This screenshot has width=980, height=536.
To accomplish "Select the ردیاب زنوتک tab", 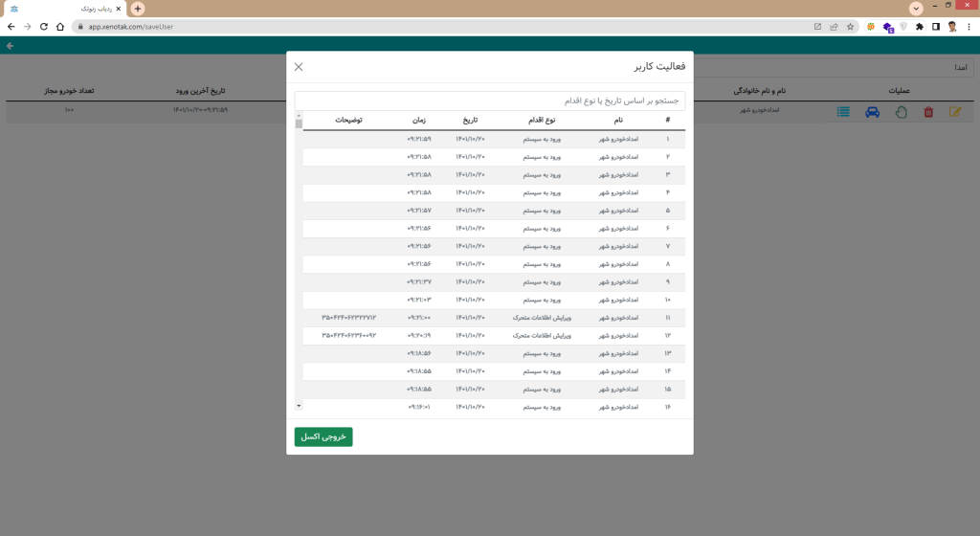I will tap(65, 9).
